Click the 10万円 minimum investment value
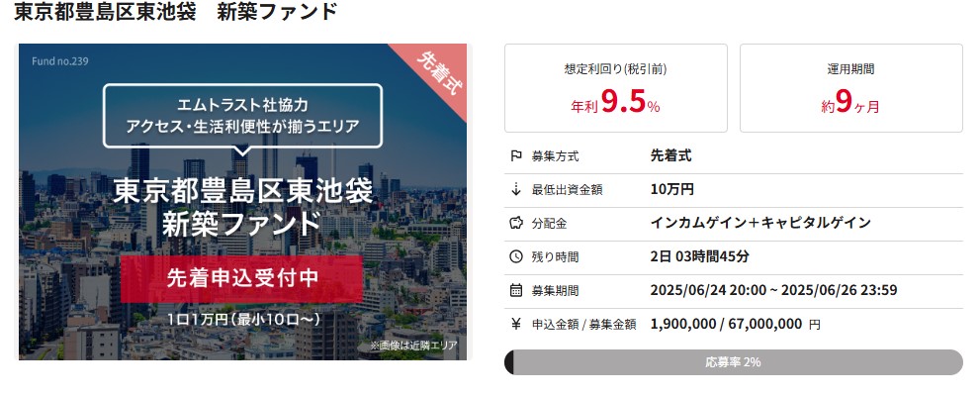The image size is (980, 396). (x=672, y=189)
